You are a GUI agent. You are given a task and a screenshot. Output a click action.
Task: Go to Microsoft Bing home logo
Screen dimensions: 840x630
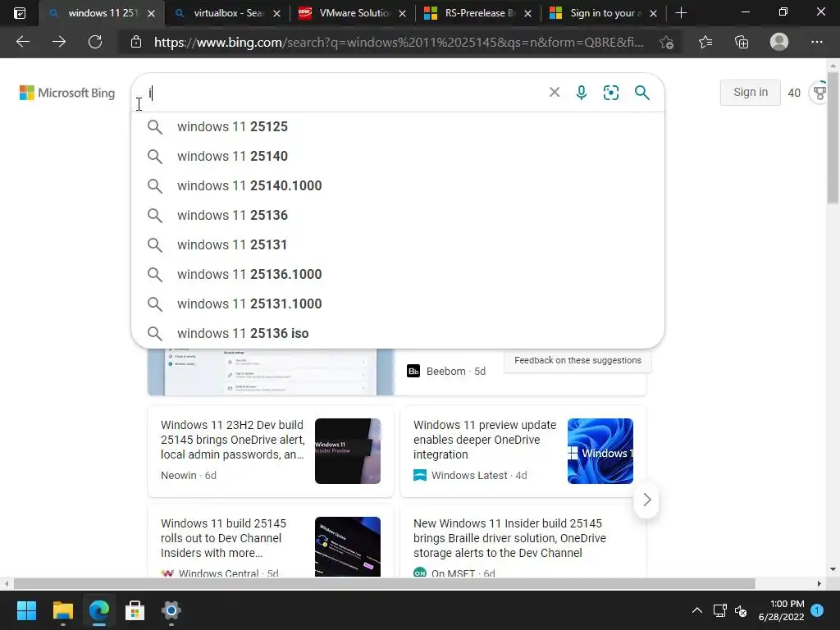(67, 93)
